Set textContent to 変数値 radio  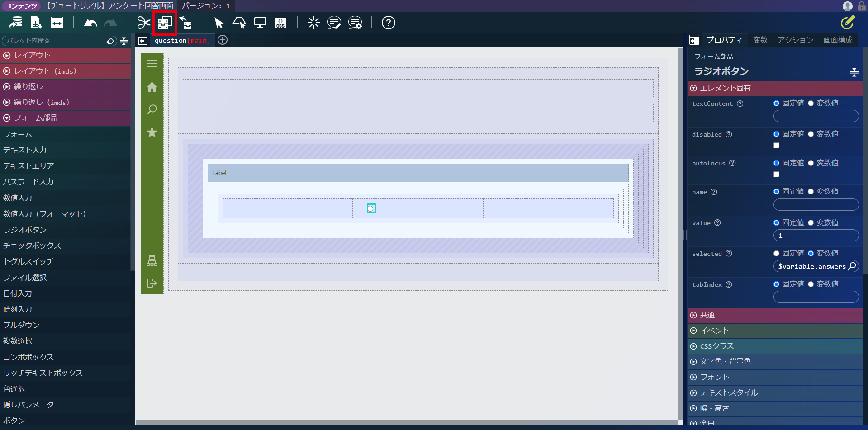[811, 103]
